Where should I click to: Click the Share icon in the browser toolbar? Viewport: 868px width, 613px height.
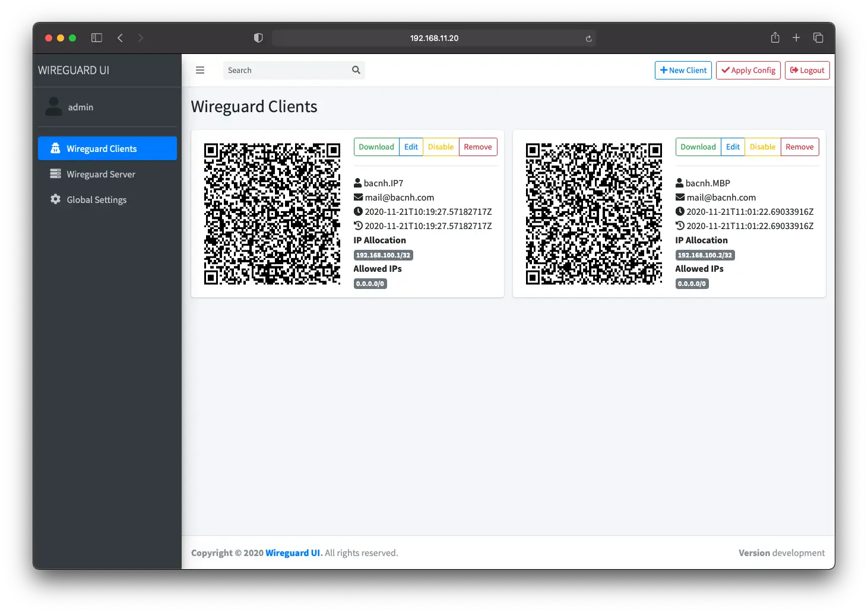(775, 37)
